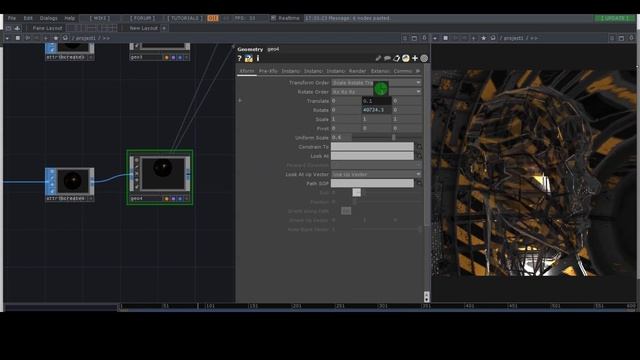Click the left pane network editor icon
Screen dimensions: 640x360
(18, 38)
